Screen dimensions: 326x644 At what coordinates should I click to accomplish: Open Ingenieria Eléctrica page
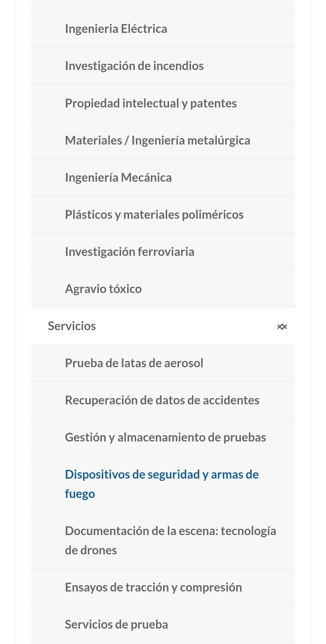coord(116,29)
